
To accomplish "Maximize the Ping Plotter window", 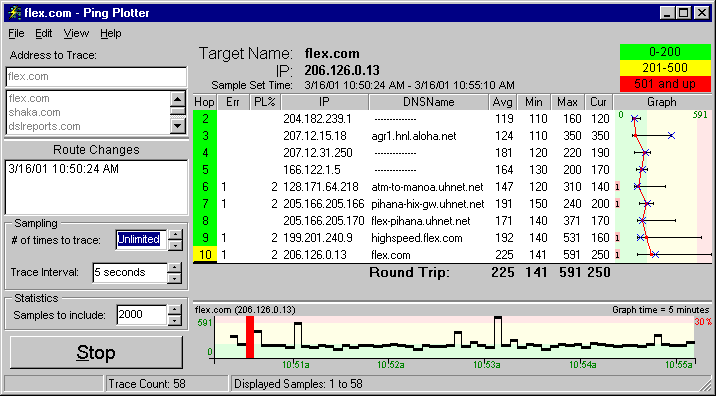I will (x=684, y=13).
